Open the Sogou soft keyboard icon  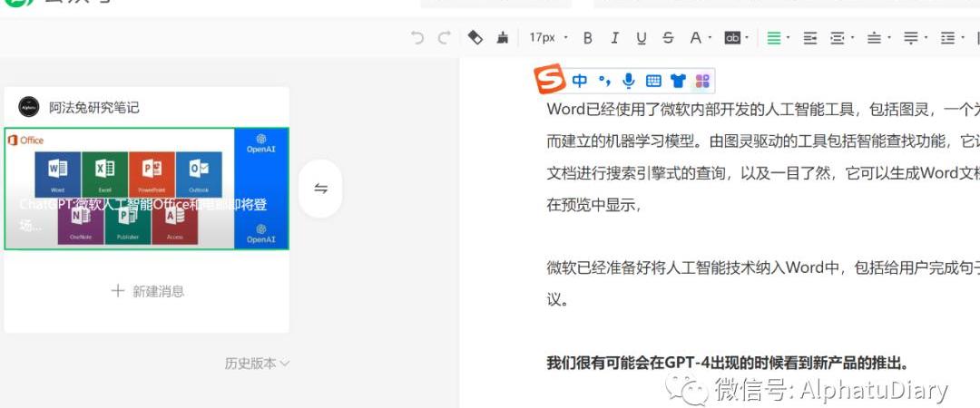[x=653, y=81]
